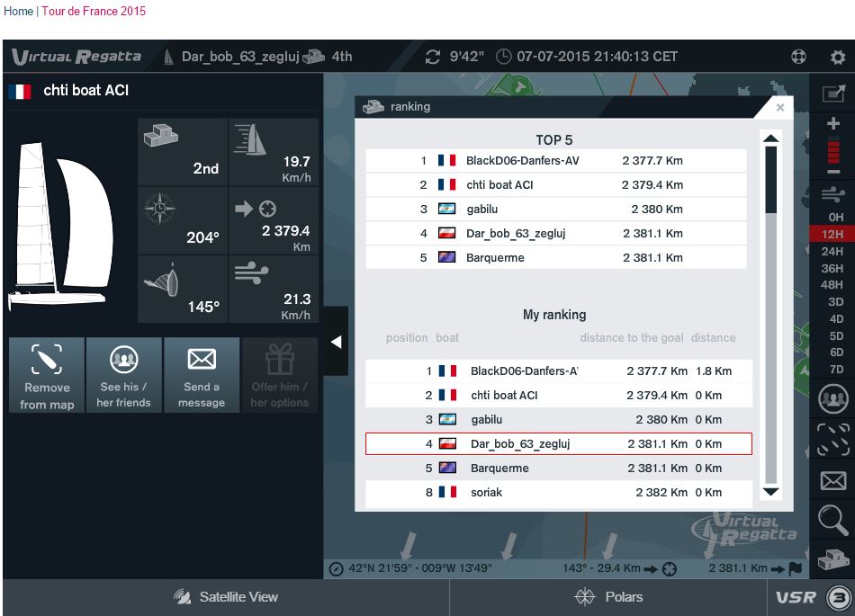The height and width of the screenshot is (616, 855).
Task: Click the refresh countdown icon
Action: tap(433, 57)
